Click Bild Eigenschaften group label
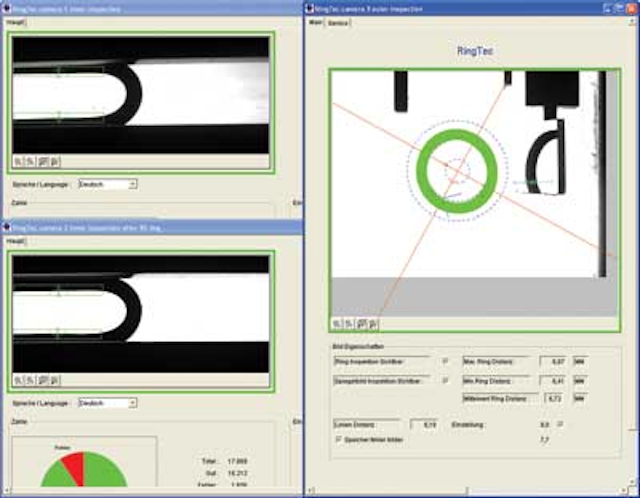The height and width of the screenshot is (498, 640). pyautogui.click(x=358, y=346)
